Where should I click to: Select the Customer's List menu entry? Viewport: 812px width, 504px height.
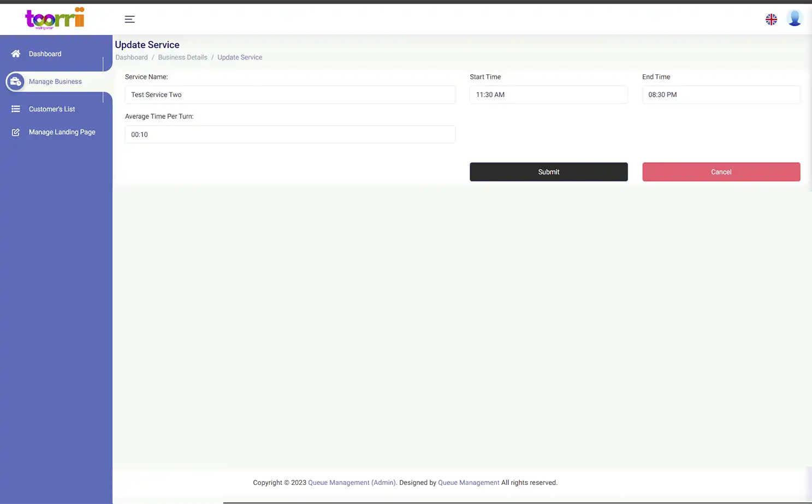pos(51,109)
